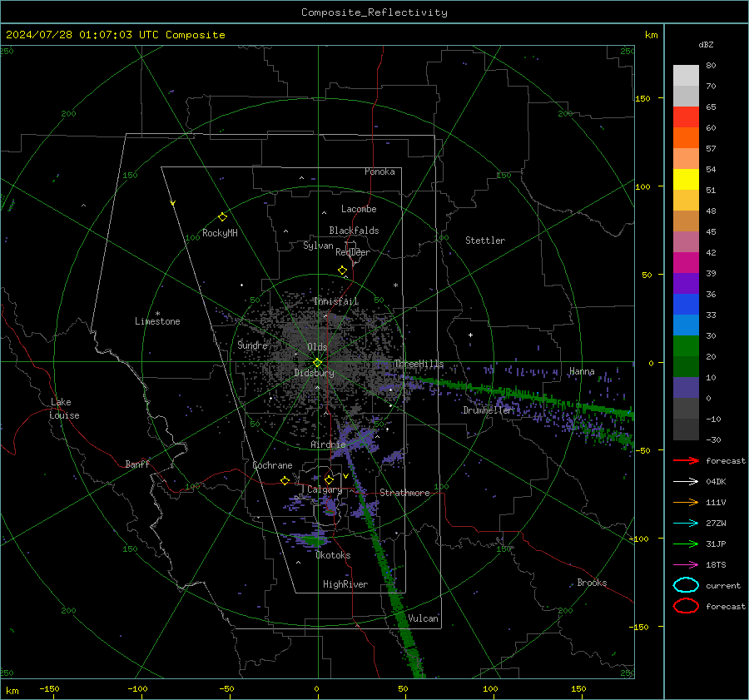Click the Stettler label
The image size is (749, 700).
pyautogui.click(x=485, y=241)
